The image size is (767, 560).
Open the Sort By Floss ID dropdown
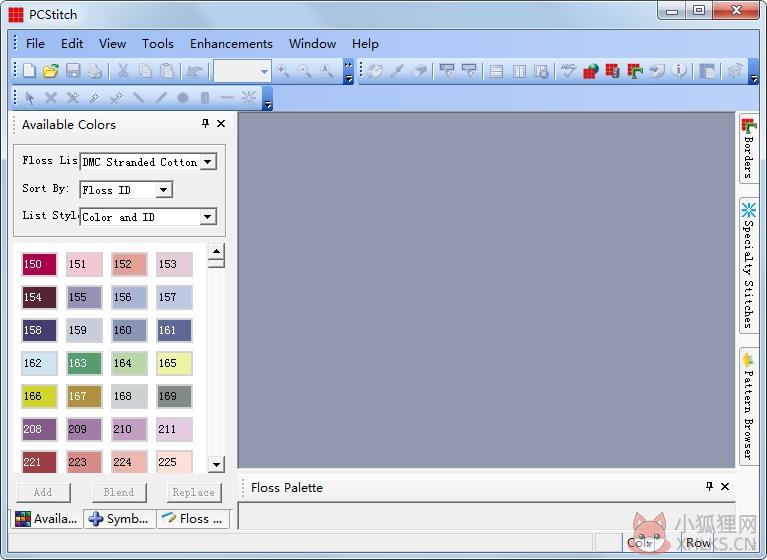164,190
